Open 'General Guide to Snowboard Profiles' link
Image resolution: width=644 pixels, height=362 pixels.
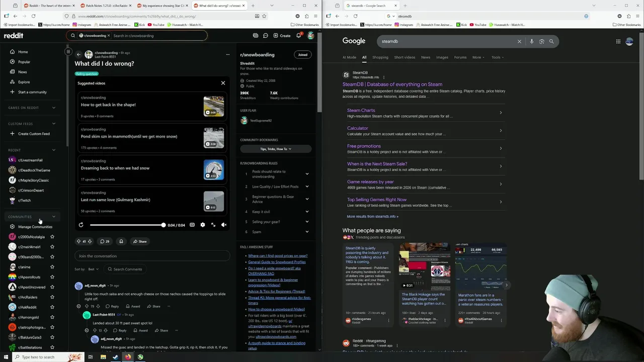coord(277,262)
